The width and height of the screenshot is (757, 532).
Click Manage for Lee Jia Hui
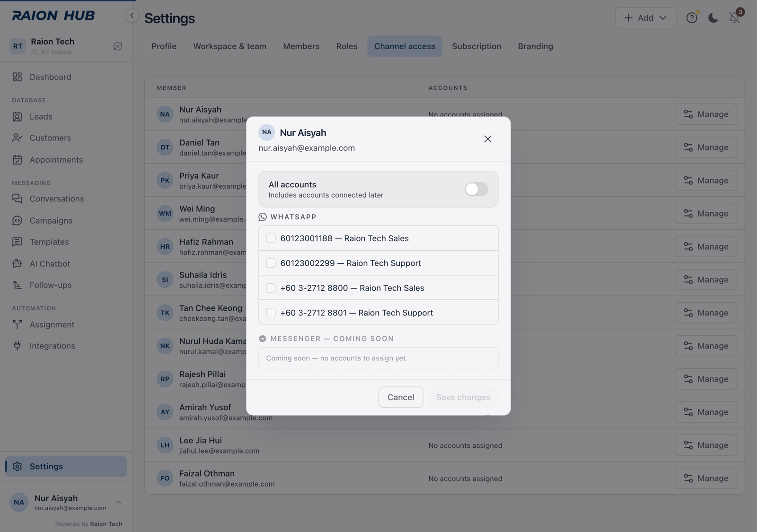706,445
